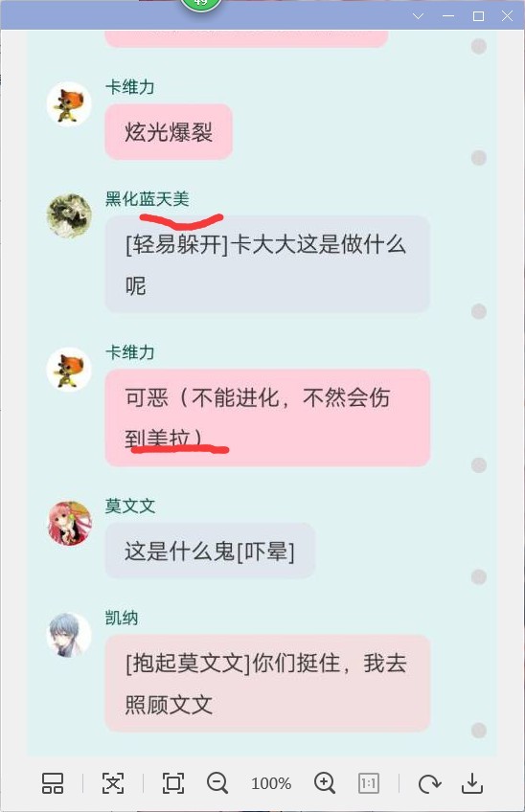The width and height of the screenshot is (525, 812).
Task: Maximize the image viewer window
Action: (478, 16)
